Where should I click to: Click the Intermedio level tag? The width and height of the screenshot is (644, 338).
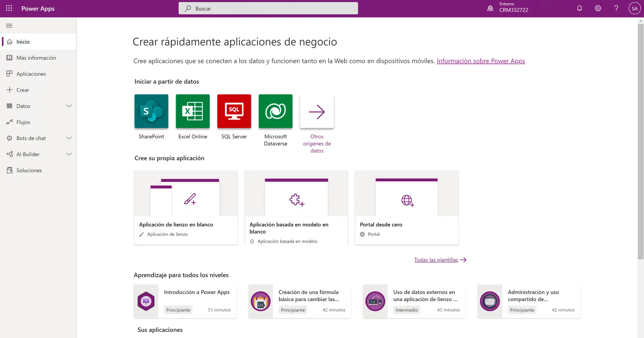point(407,310)
